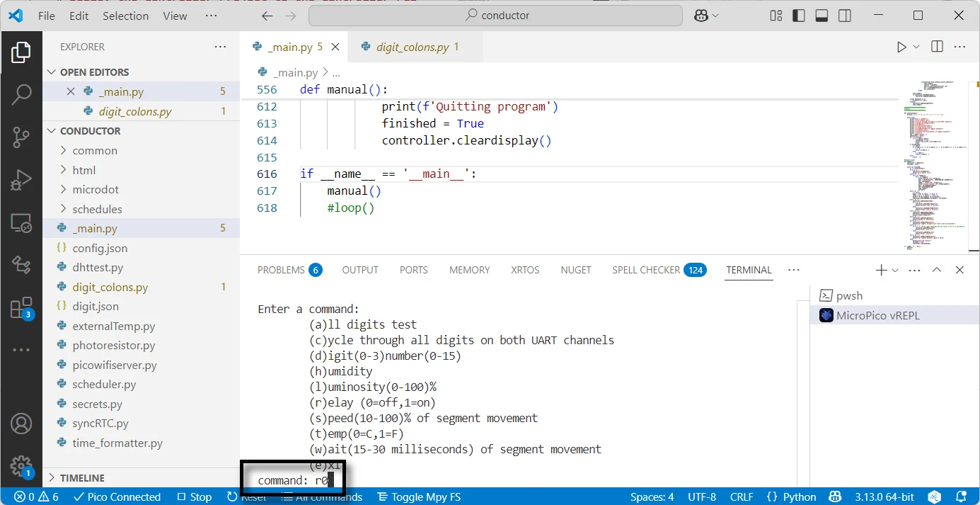Open Explorer Views and More Actions ellipsis
This screenshot has width=980, height=505.
coord(221,47)
